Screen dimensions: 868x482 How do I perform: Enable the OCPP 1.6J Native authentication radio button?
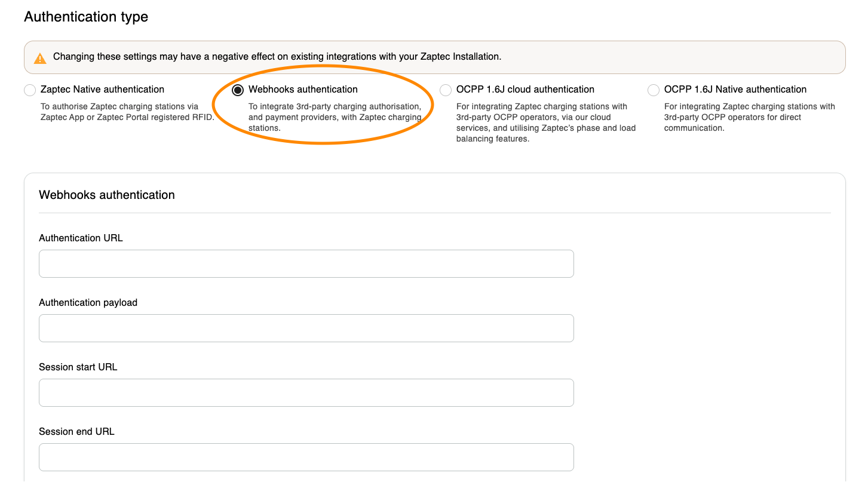pyautogui.click(x=654, y=90)
